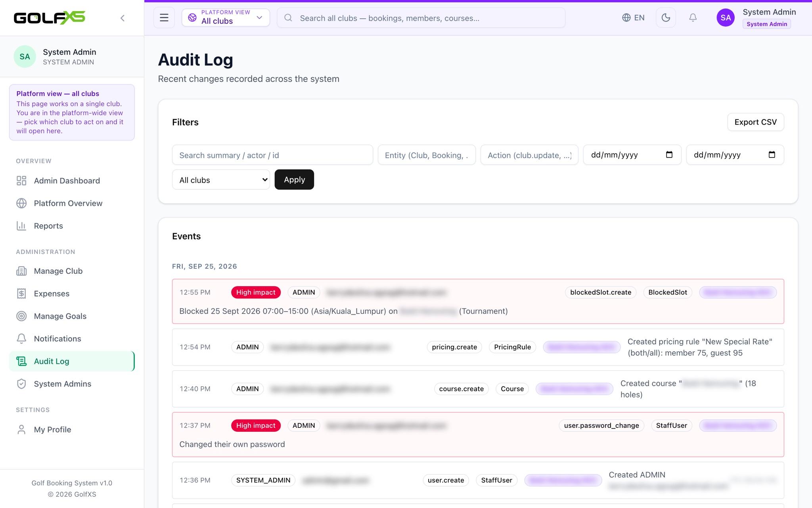Click the sidebar Notifications bell icon
The image size is (812, 508).
21,339
